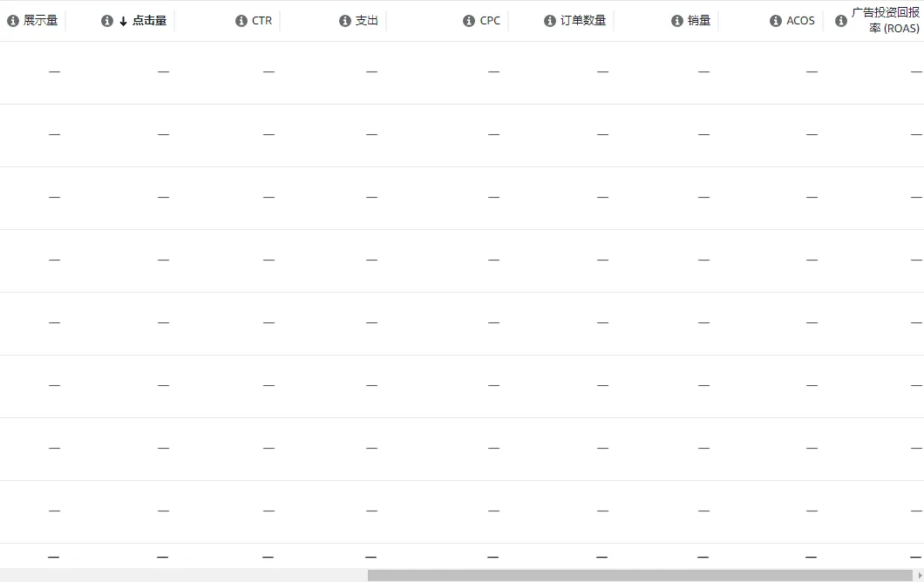Click the info icon beside 订单数量

(x=549, y=21)
